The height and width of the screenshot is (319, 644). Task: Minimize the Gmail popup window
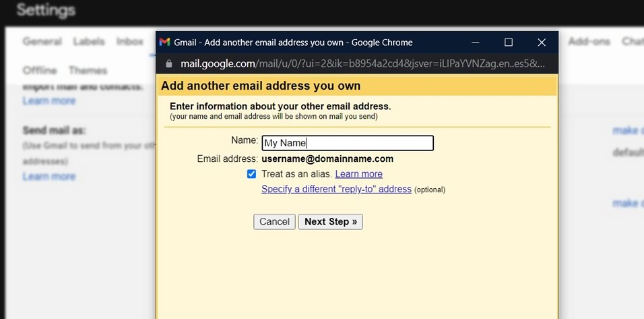pyautogui.click(x=475, y=42)
